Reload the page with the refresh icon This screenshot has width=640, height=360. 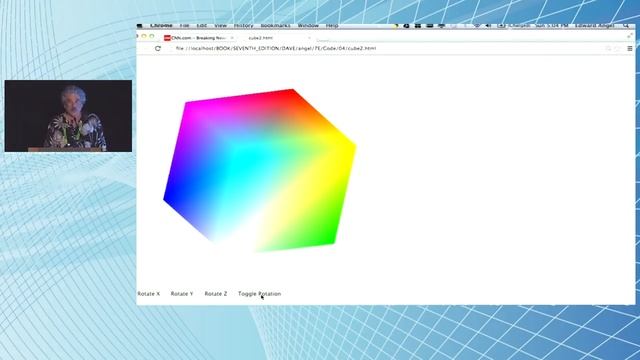(158, 48)
